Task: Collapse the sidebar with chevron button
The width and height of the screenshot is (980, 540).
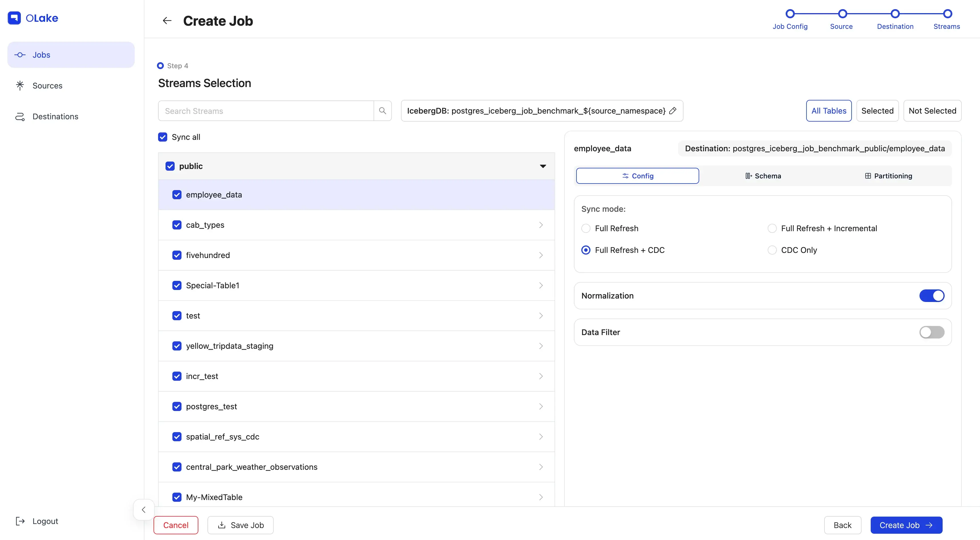Action: [x=144, y=509]
